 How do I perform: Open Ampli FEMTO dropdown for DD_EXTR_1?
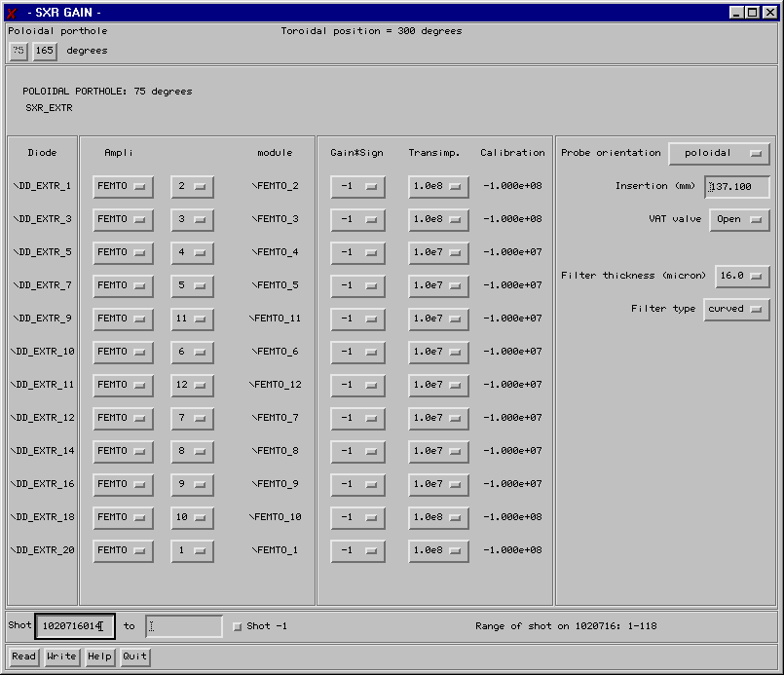click(123, 187)
